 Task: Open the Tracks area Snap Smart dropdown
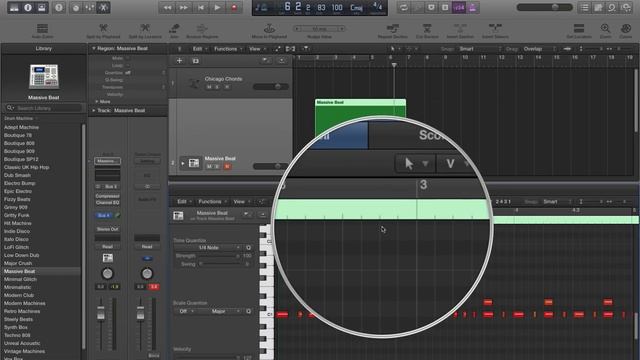[480, 49]
